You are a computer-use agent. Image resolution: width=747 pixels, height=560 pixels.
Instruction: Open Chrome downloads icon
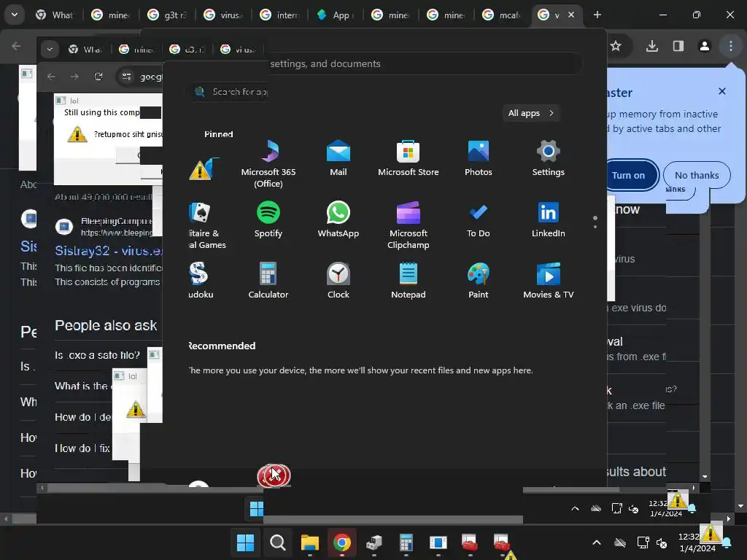click(x=651, y=46)
